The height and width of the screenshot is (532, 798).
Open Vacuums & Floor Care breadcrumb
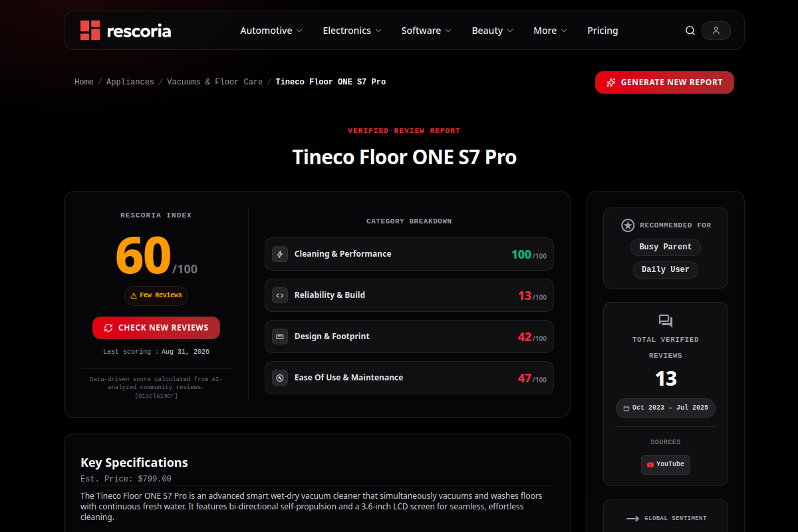(215, 82)
